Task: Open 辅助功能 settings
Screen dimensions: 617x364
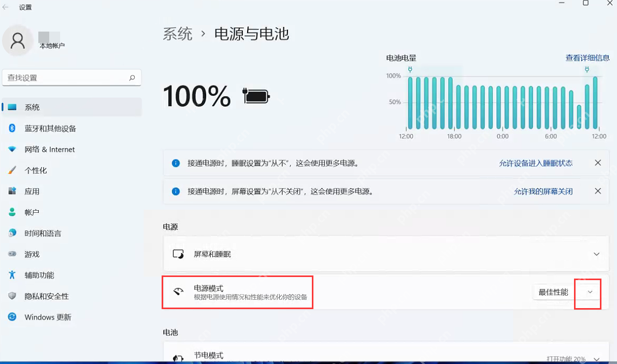Action: (x=71, y=275)
